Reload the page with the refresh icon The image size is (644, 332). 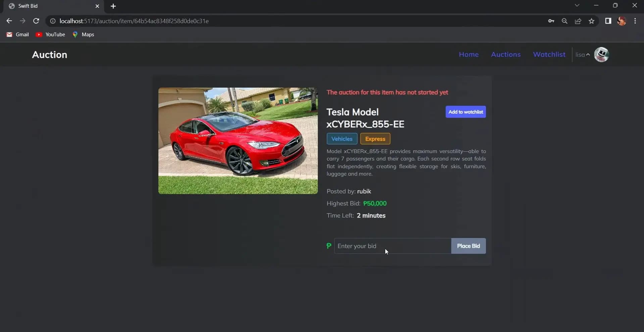pos(36,21)
